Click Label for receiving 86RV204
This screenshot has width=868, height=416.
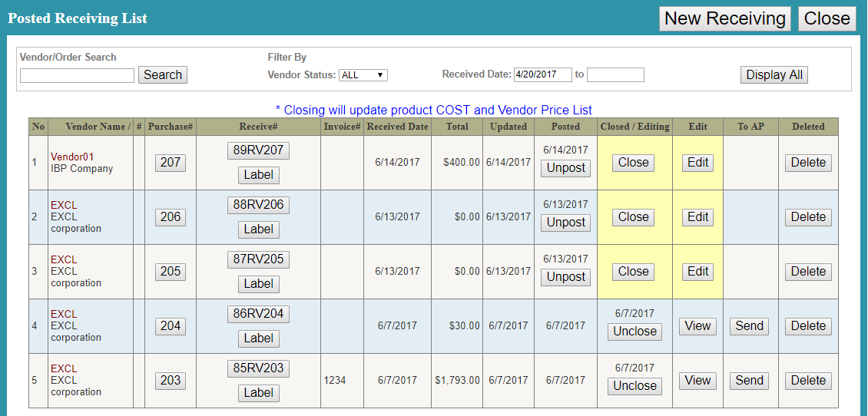[259, 338]
